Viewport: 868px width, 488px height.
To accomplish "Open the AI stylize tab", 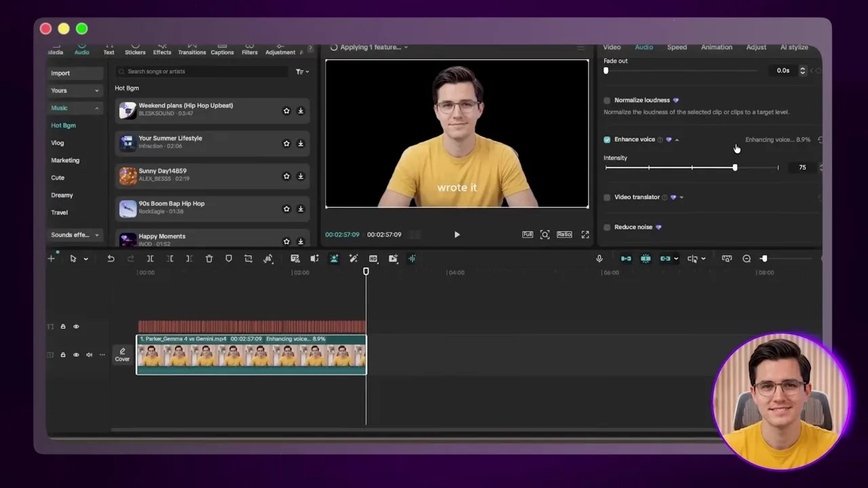I will click(x=794, y=47).
